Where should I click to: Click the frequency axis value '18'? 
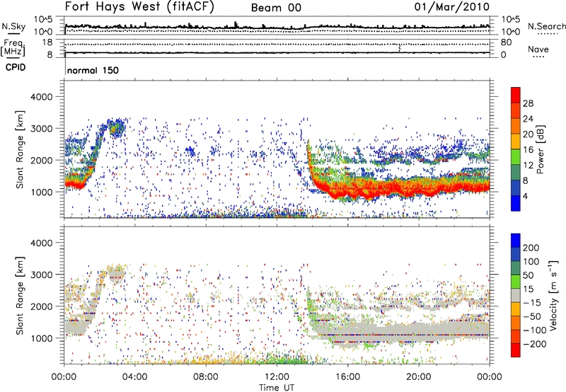pyautogui.click(x=47, y=42)
